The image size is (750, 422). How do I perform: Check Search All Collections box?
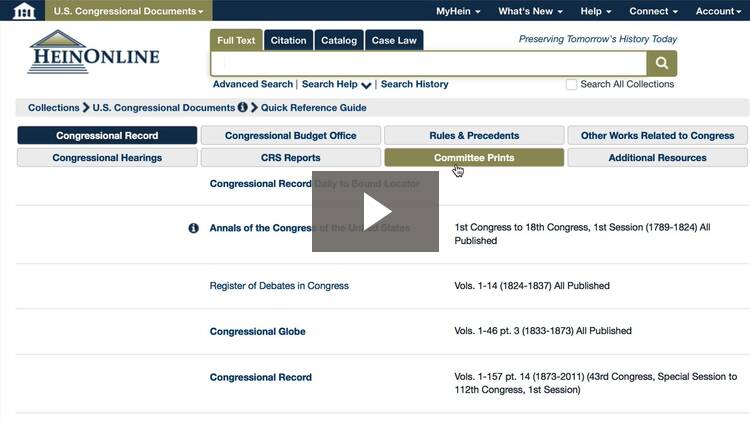(x=571, y=85)
